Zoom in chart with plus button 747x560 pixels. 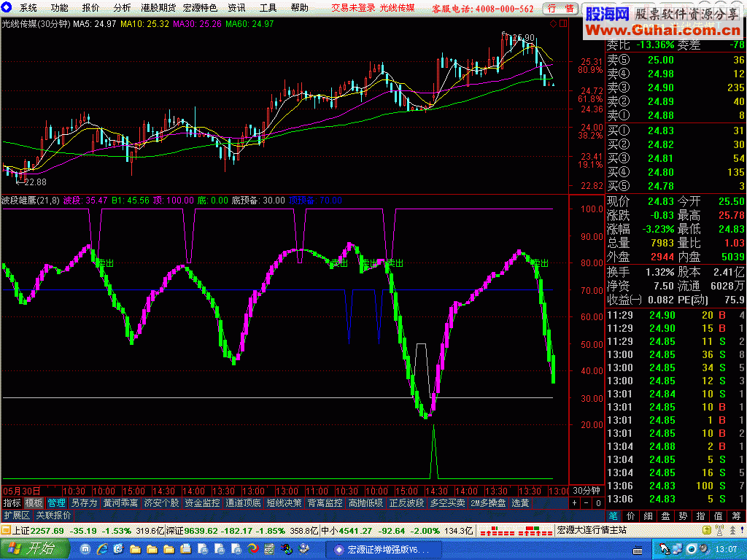pos(575,503)
